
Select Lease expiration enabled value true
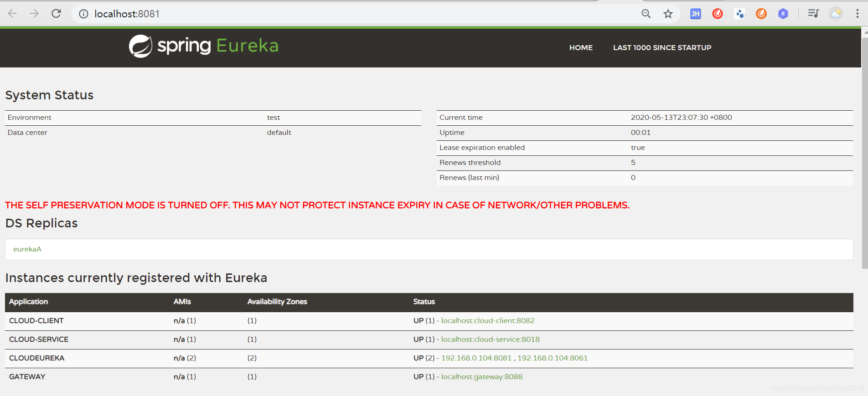[638, 148]
